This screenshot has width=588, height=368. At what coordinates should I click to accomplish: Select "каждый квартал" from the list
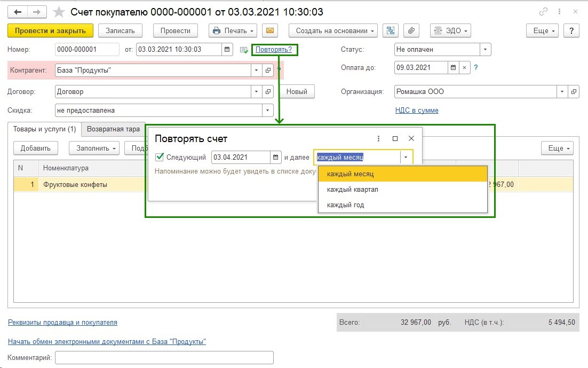click(402, 189)
